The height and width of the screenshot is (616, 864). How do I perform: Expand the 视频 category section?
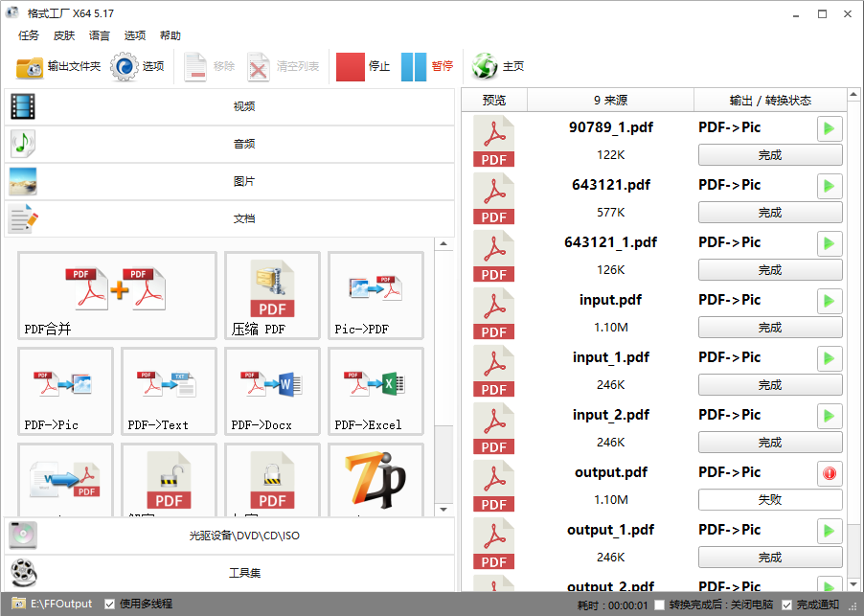(x=230, y=106)
